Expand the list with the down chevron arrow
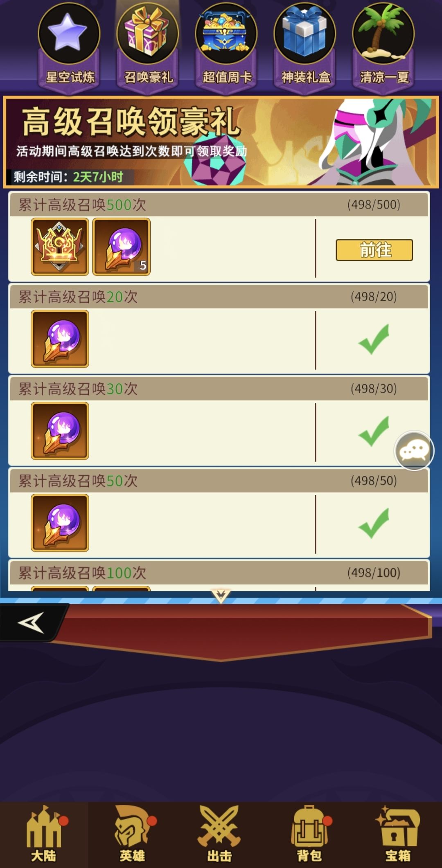The image size is (442, 868). point(221,596)
